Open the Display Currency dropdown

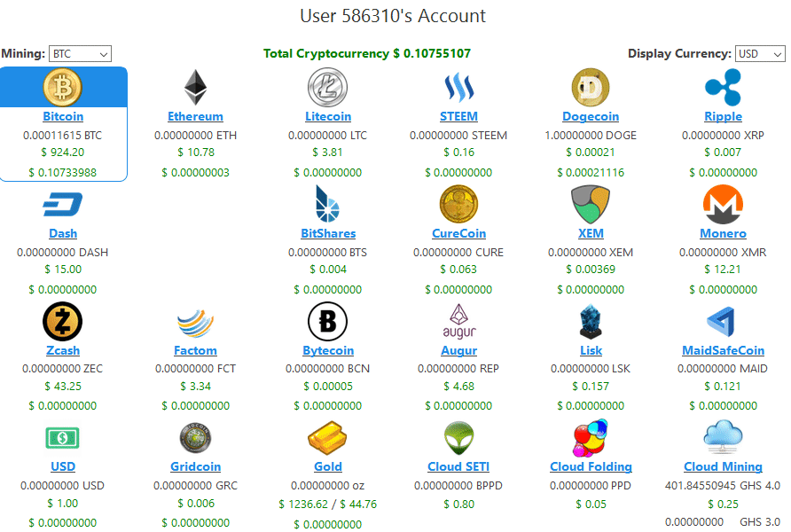[760, 53]
